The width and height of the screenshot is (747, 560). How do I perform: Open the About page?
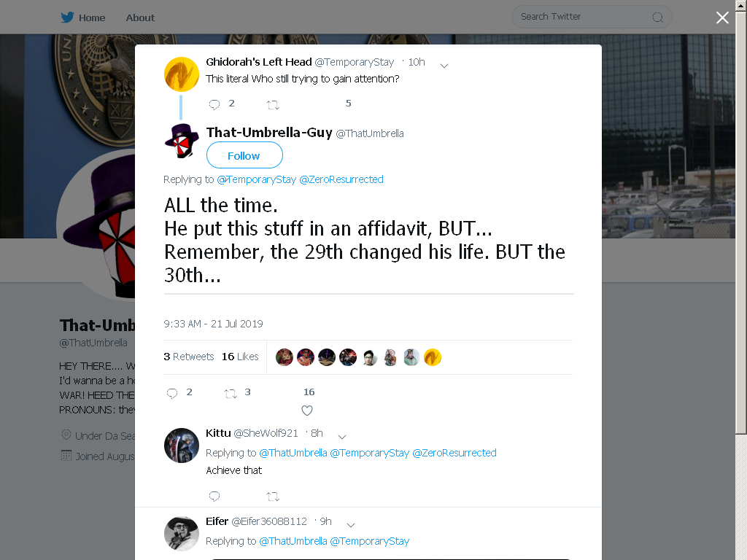pos(140,17)
